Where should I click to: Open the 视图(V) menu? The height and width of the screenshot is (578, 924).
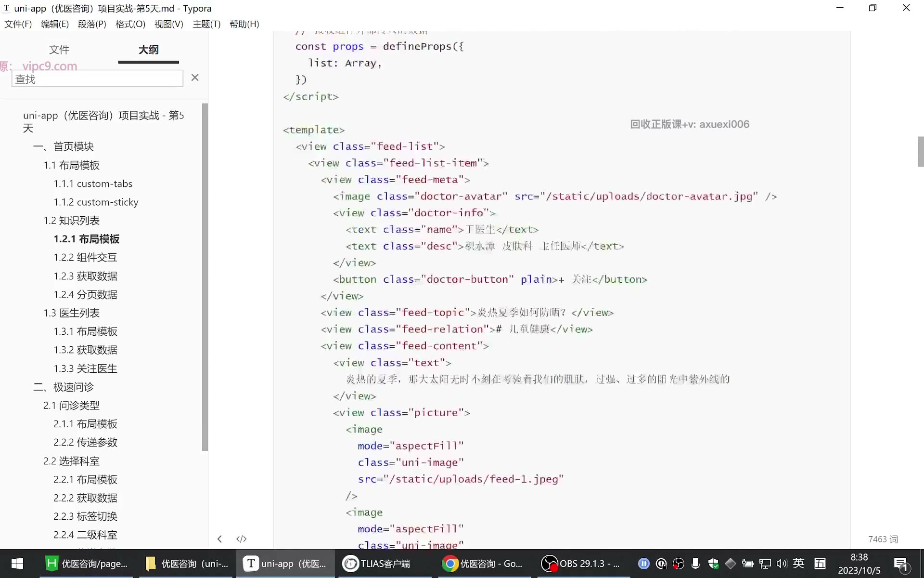click(x=168, y=24)
